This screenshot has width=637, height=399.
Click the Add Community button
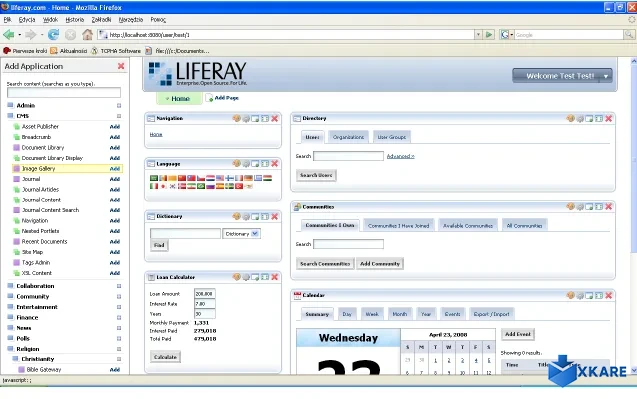pos(380,264)
